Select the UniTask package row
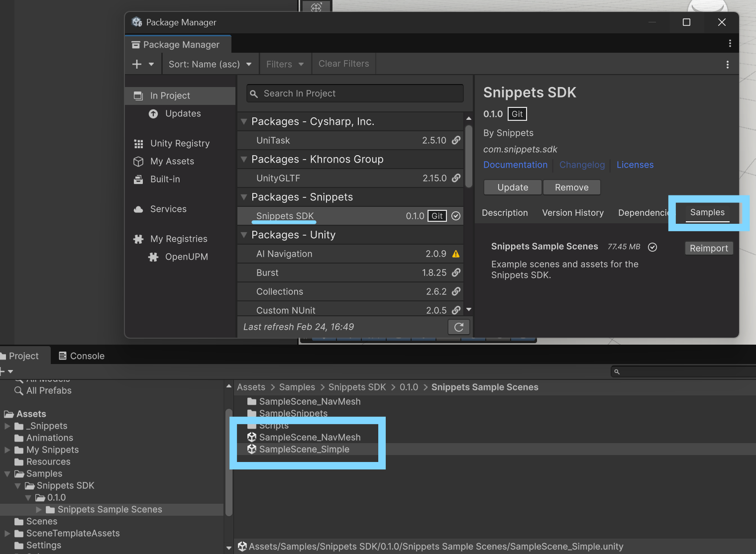Viewport: 756px width, 554px height. (x=350, y=141)
